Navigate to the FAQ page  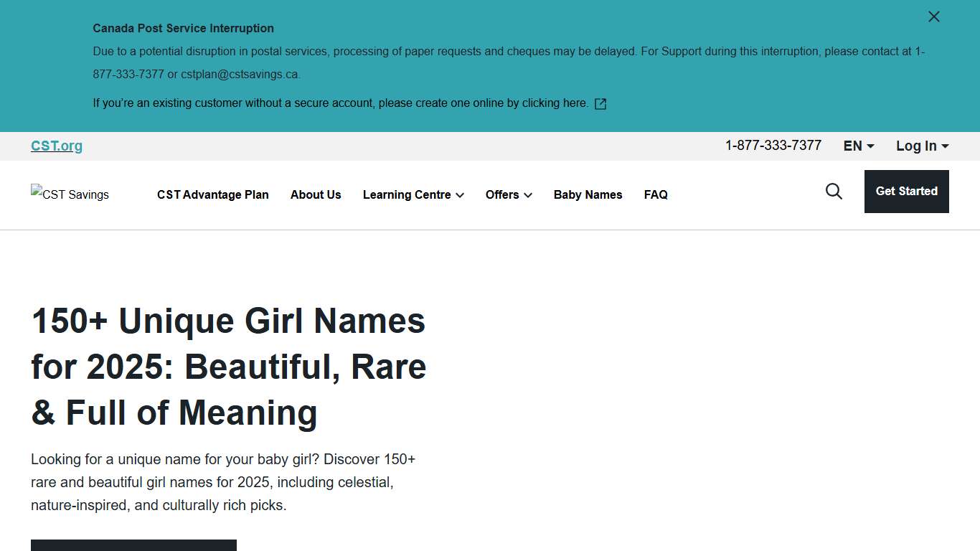coord(655,194)
